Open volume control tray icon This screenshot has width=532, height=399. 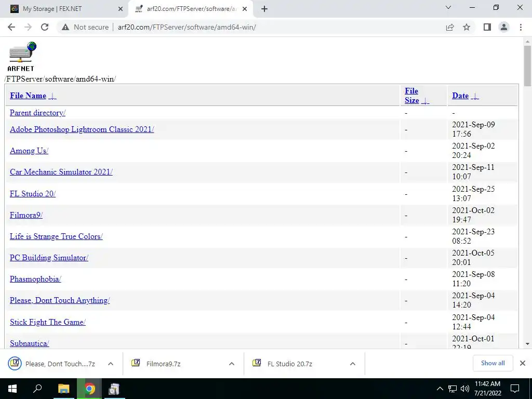coord(465,389)
